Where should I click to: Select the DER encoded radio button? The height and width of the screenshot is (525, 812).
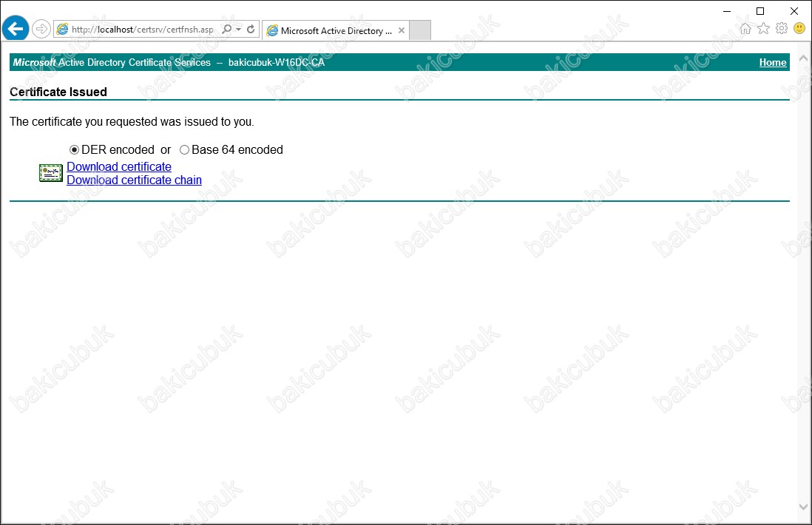coord(74,149)
